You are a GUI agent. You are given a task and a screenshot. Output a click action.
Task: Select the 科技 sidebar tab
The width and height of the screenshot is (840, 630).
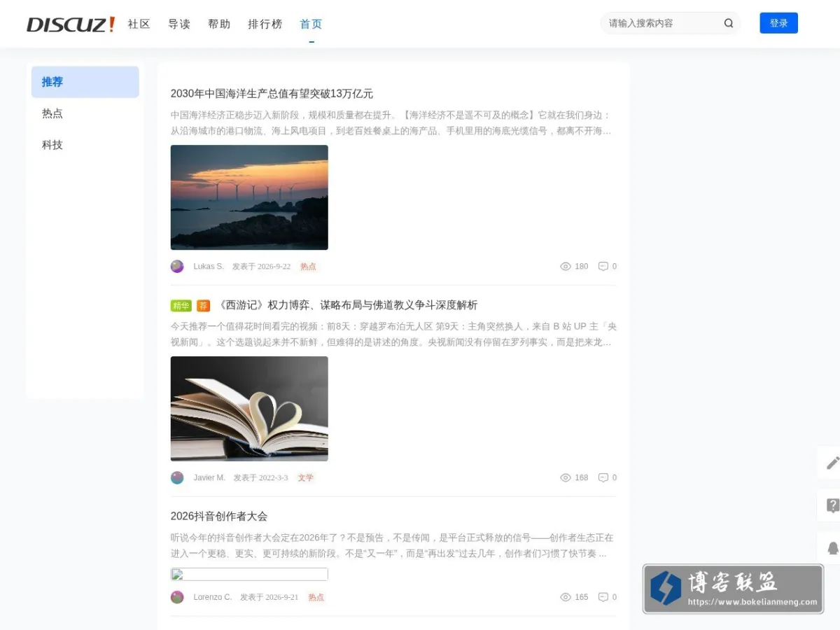click(85, 145)
